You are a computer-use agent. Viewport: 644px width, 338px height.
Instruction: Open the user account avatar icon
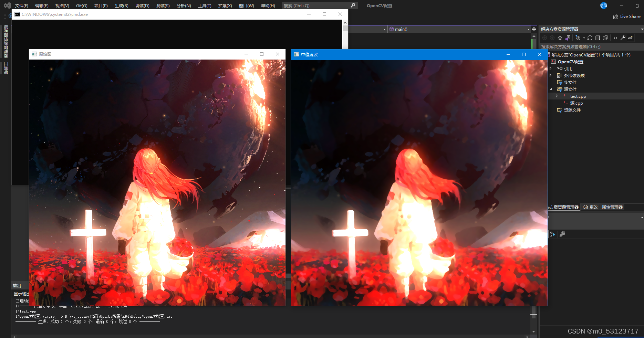click(604, 6)
